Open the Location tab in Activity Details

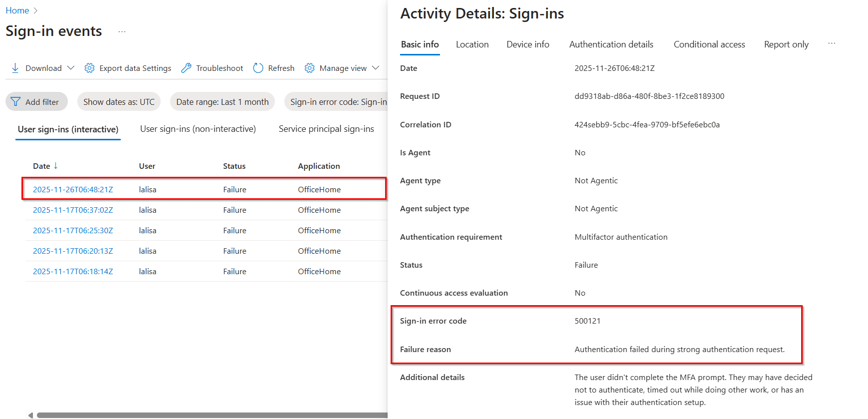[x=472, y=44]
